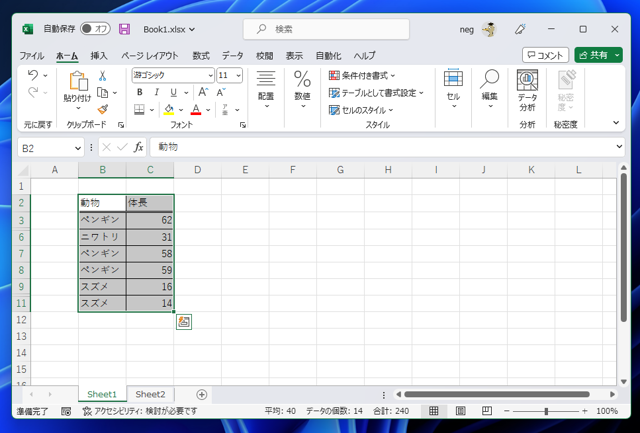Open セルのスタイル dropdown
The width and height of the screenshot is (640, 433).
click(361, 110)
